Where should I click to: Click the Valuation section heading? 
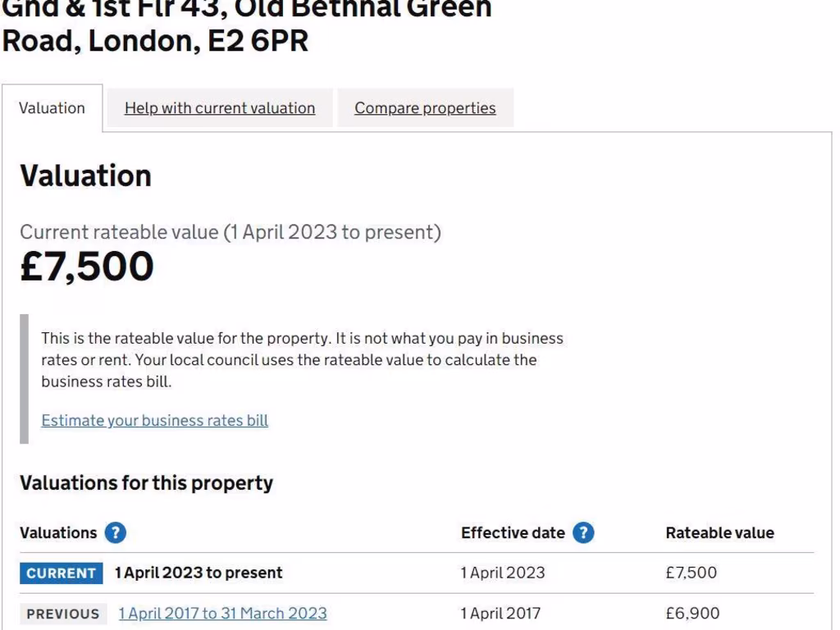(x=85, y=176)
